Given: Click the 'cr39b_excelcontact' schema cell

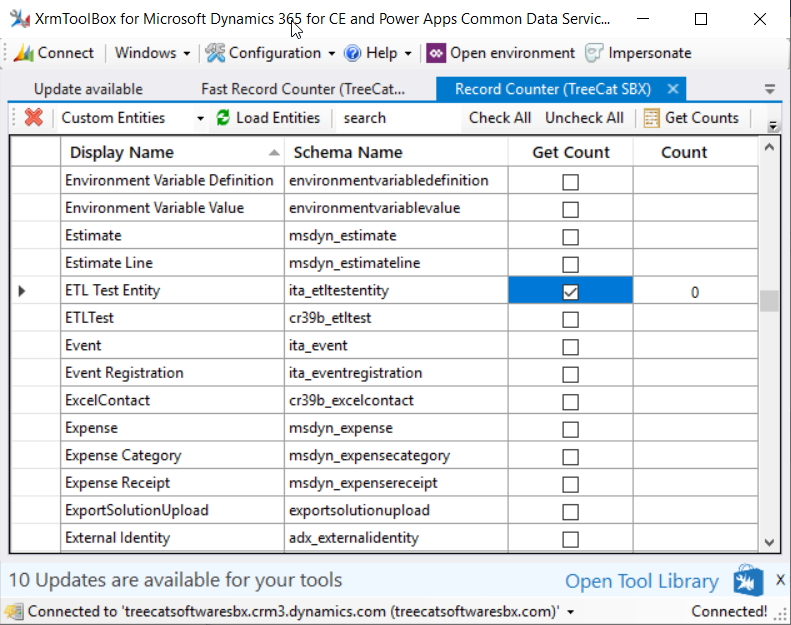Looking at the screenshot, I should click(396, 401).
